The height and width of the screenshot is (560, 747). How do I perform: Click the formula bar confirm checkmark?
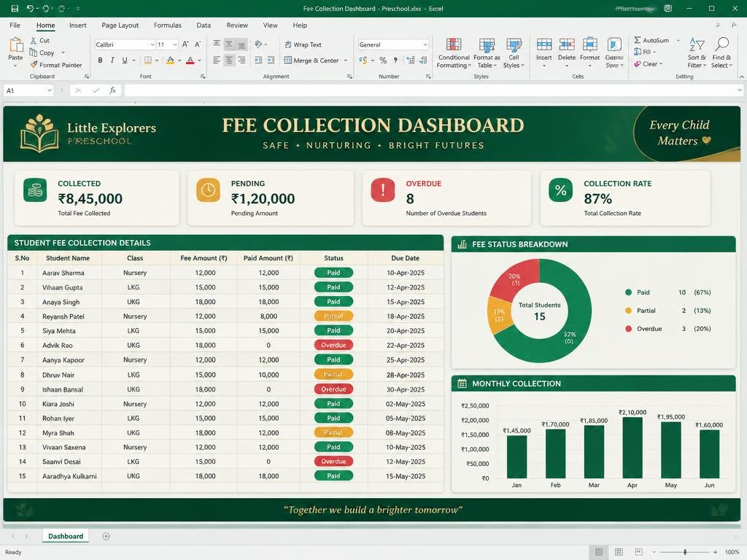coord(96,90)
